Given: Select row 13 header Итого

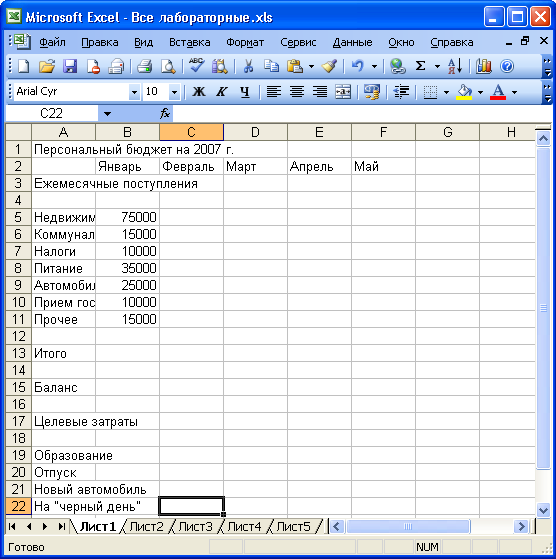Looking at the screenshot, I should 19,353.
